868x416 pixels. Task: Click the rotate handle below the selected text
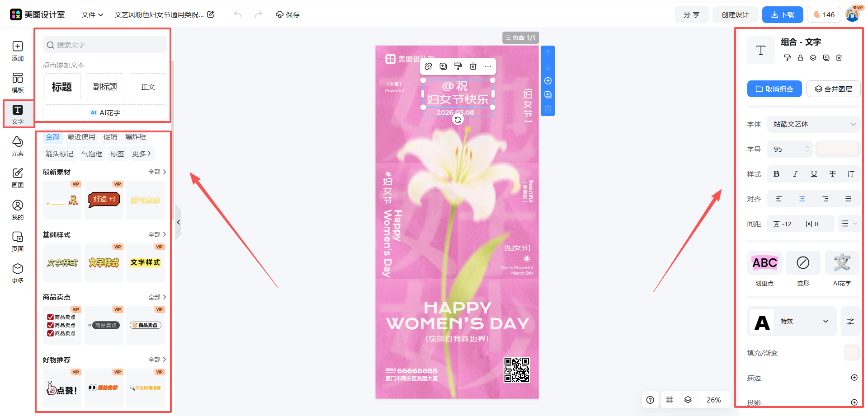458,120
